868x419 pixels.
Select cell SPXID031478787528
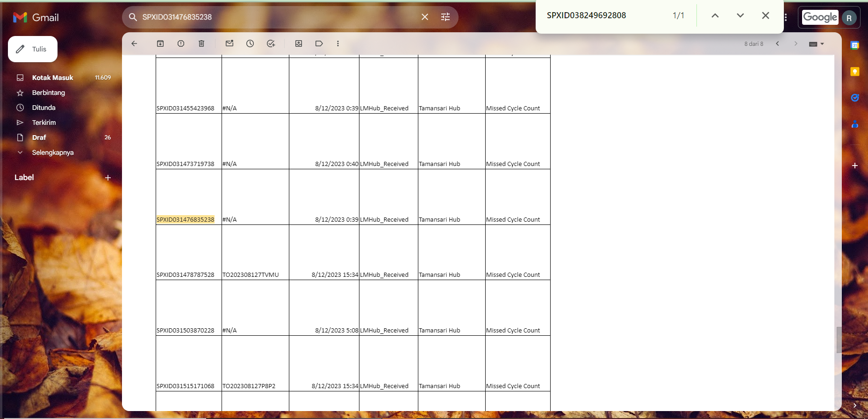pos(186,275)
